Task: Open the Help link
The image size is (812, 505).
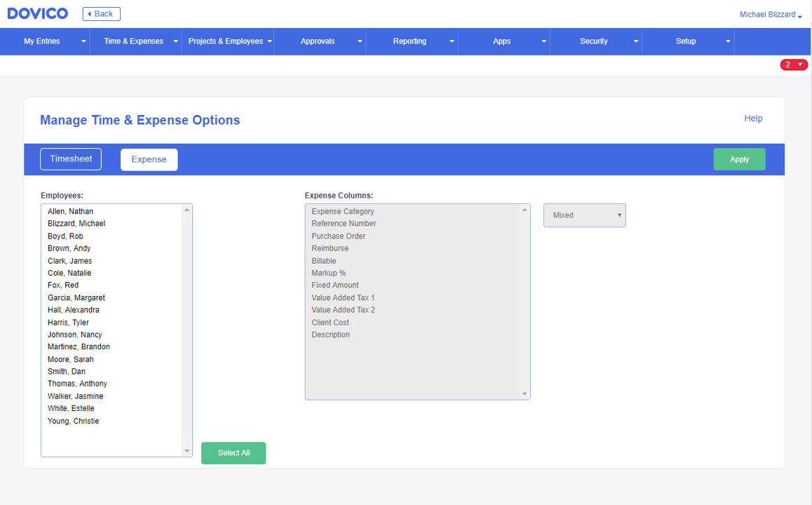Action: point(753,118)
